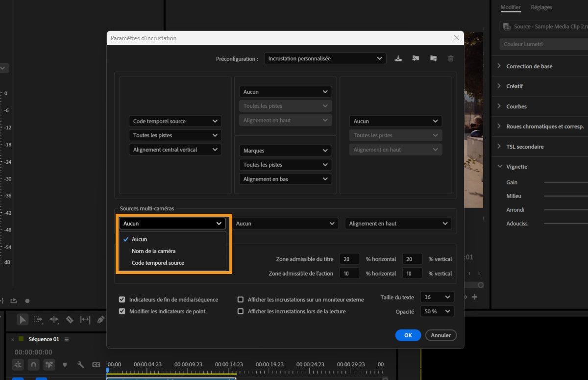Click the Annuler button
Image resolution: width=588 pixels, height=380 pixels.
click(441, 335)
